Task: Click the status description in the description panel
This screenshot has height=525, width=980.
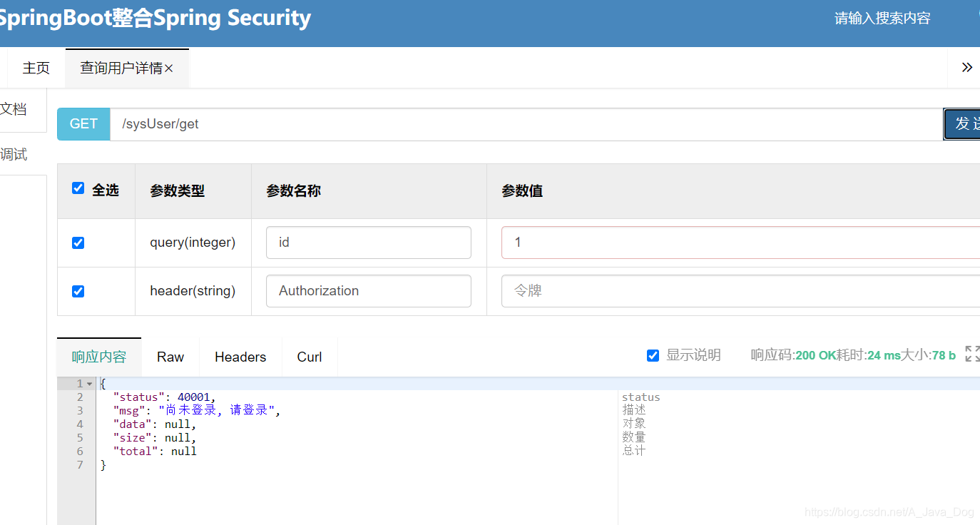Action: click(641, 397)
